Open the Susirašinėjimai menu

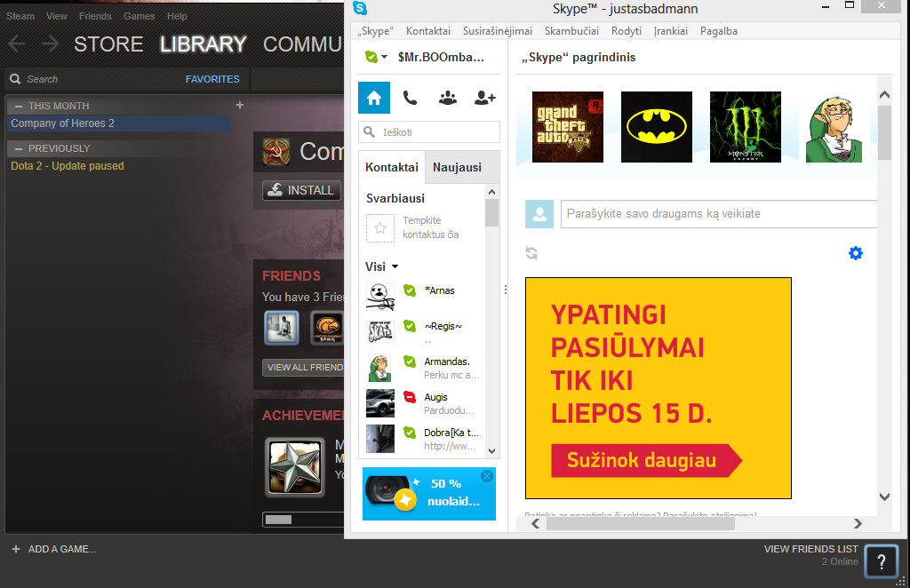pos(498,31)
